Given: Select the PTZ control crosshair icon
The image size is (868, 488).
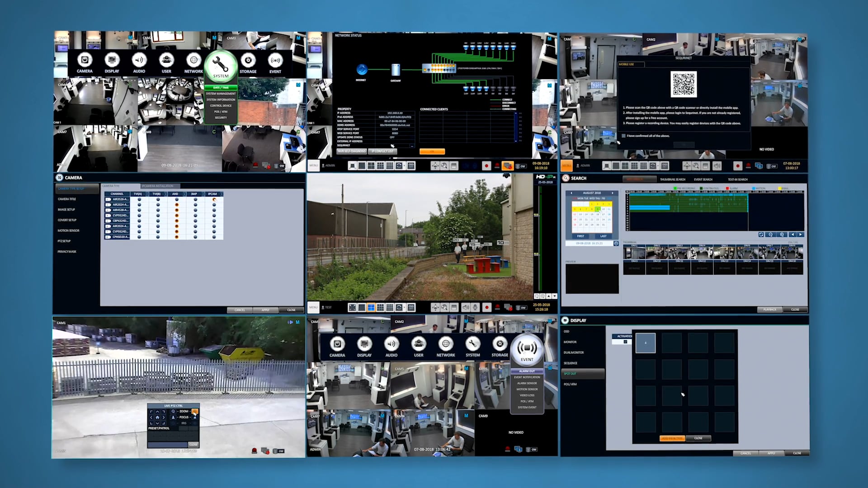Looking at the screenshot, I should click(435, 307).
